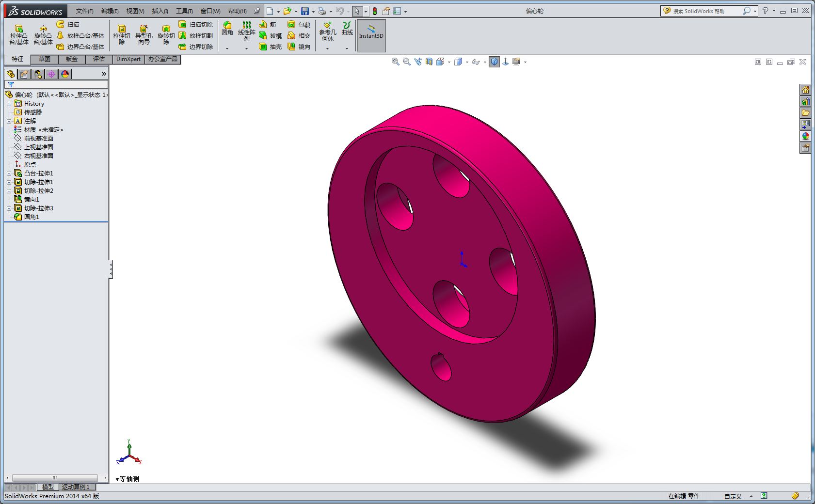Open the 插入(I) menu
Screen dimensions: 815x504
tap(160, 11)
